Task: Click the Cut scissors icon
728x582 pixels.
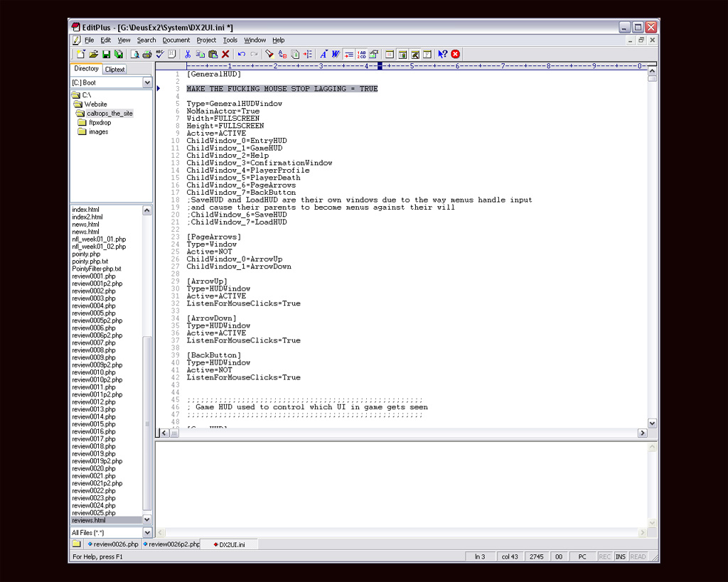Action: tap(188, 54)
